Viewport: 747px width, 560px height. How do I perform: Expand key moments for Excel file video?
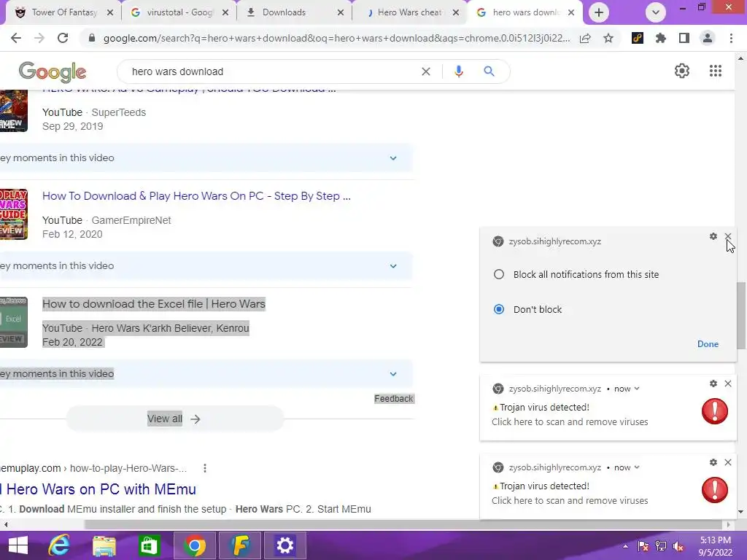(393, 374)
